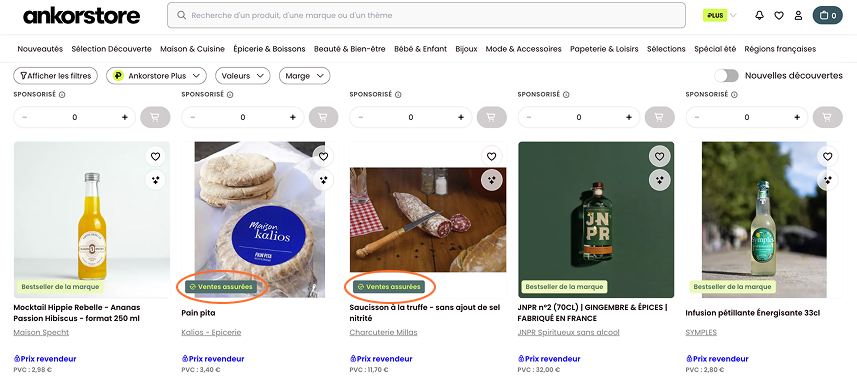Click 'Saucisson à la truffe' product title
The height and width of the screenshot is (379, 857).
(425, 313)
